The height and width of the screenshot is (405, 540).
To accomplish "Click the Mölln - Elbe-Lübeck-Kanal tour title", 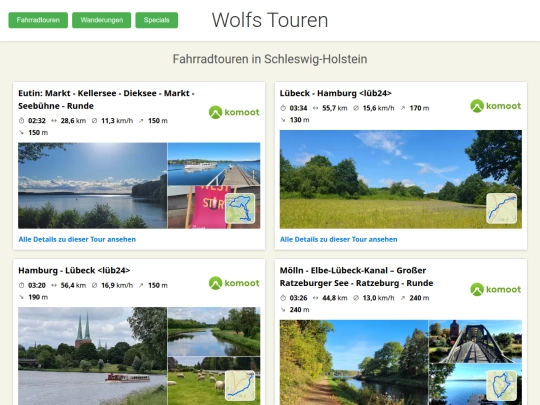I will [x=356, y=277].
